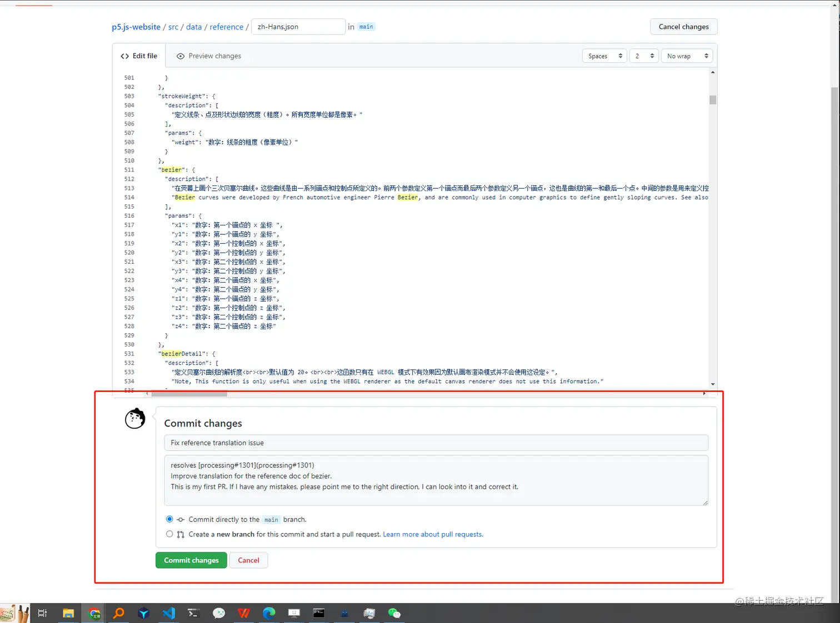Switch to Preview changes tab

(209, 56)
